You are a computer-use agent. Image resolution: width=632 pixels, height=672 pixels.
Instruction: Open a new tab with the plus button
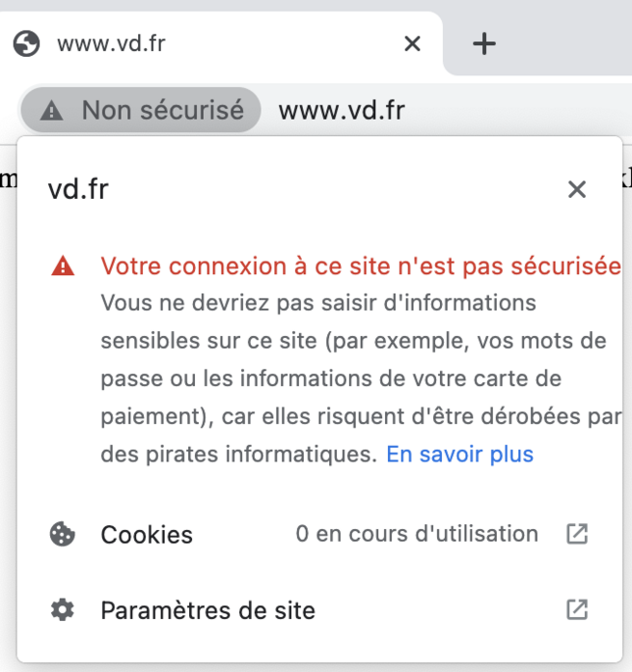(484, 43)
